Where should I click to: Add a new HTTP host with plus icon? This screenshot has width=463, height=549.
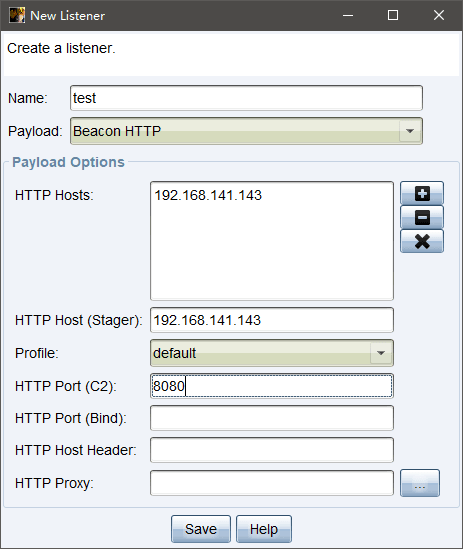click(x=422, y=193)
